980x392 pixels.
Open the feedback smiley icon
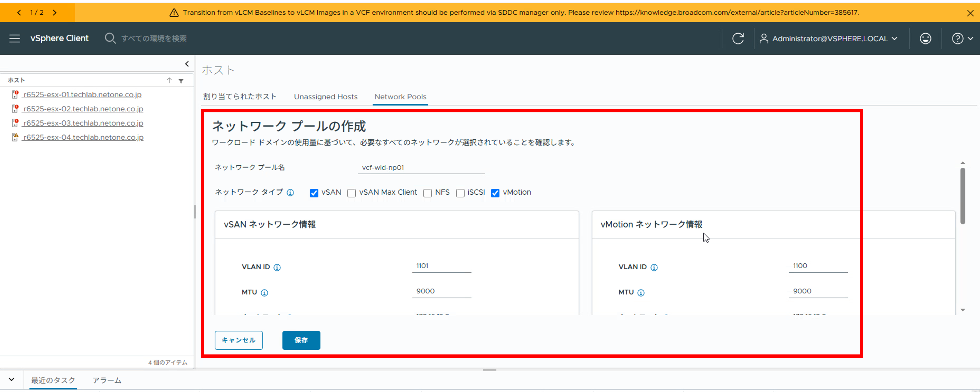pyautogui.click(x=925, y=38)
